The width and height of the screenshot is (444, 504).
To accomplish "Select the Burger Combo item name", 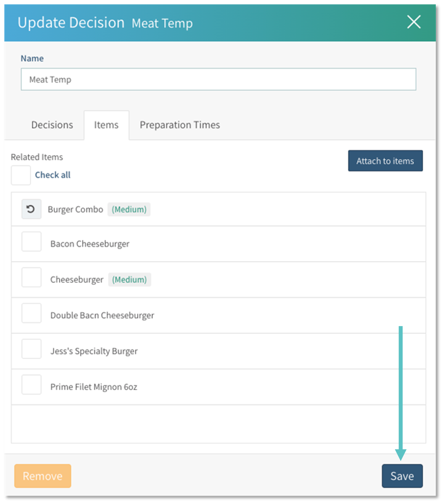I will [x=76, y=210].
